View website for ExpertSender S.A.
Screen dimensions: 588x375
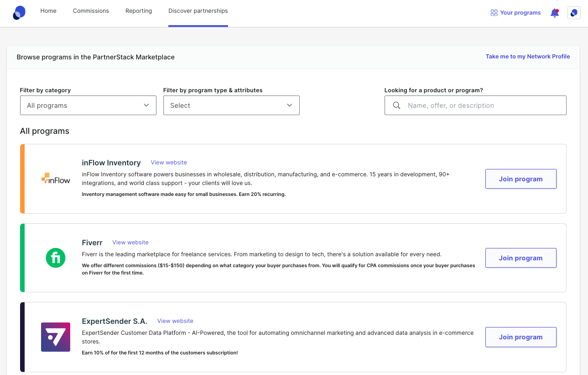(175, 321)
